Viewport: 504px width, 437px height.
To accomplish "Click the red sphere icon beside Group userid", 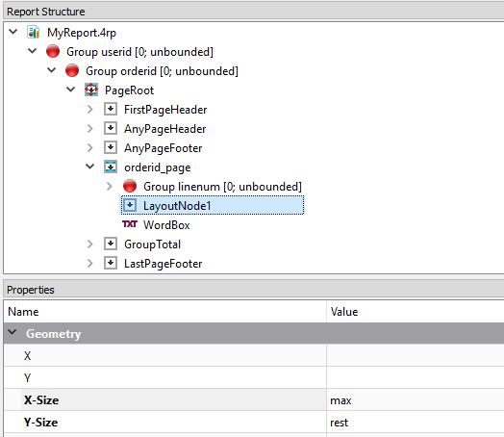I will 53,51.
